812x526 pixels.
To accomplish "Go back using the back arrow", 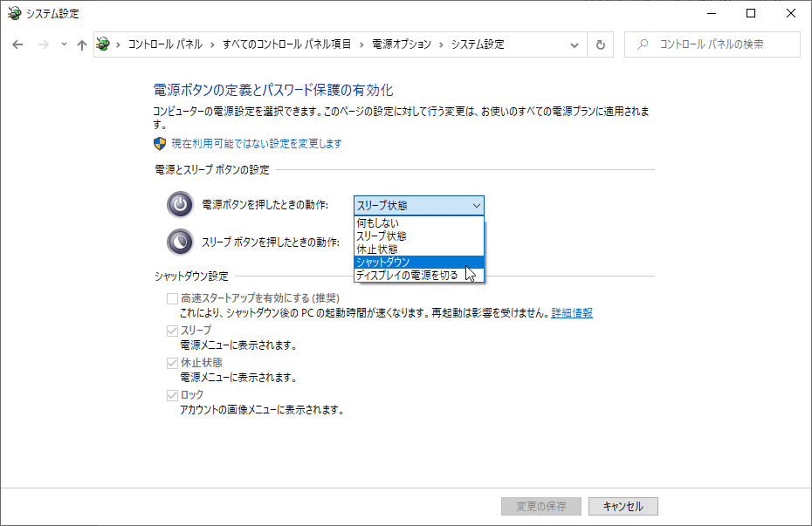I will pos(17,44).
